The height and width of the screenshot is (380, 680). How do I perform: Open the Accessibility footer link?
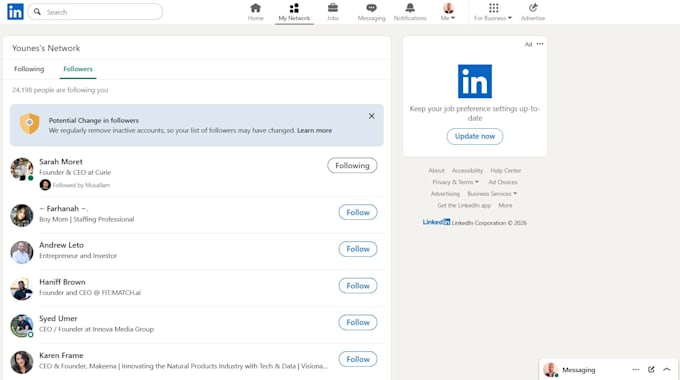click(x=468, y=170)
